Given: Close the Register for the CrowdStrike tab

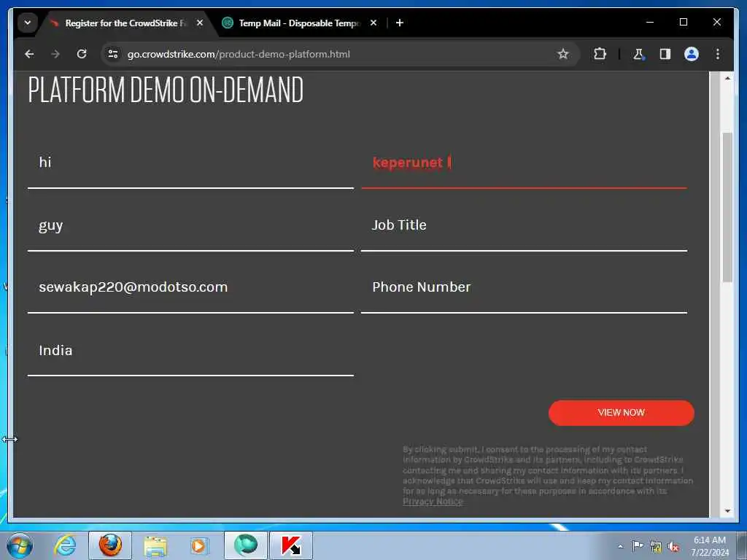Looking at the screenshot, I should 200,23.
